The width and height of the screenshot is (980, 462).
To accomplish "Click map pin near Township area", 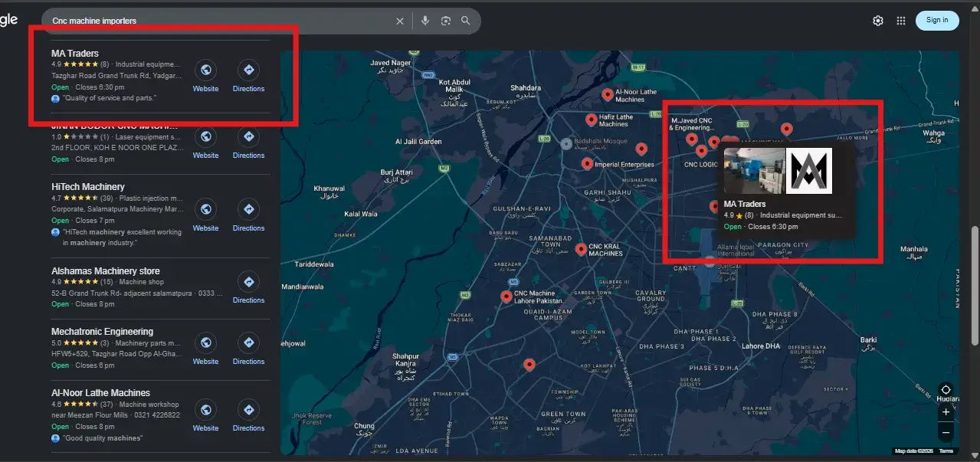I will (x=529, y=365).
